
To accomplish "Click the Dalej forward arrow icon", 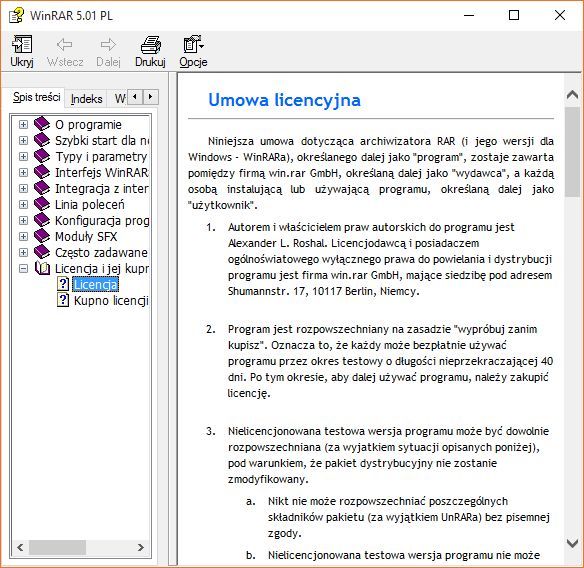I will tap(108, 45).
